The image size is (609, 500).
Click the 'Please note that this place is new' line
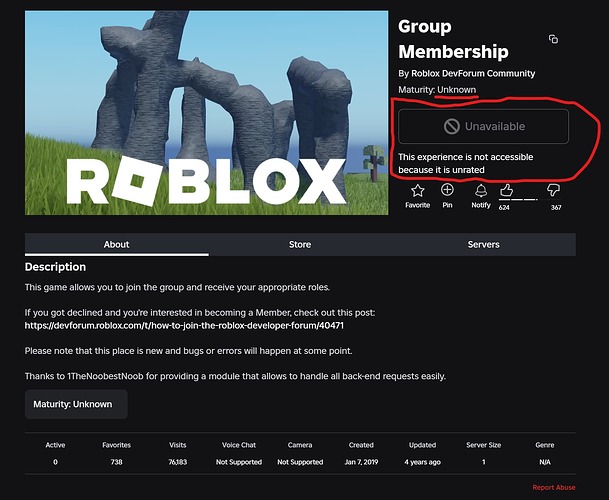pos(188,351)
